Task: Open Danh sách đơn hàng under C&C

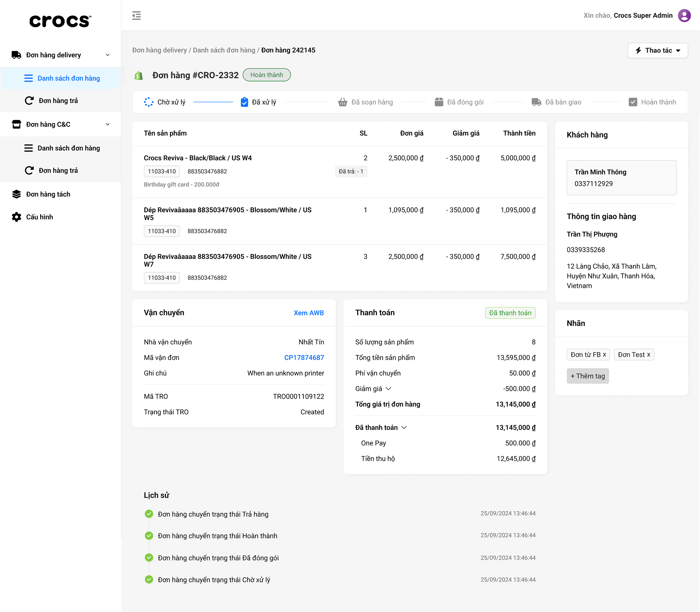Action: tap(61, 148)
